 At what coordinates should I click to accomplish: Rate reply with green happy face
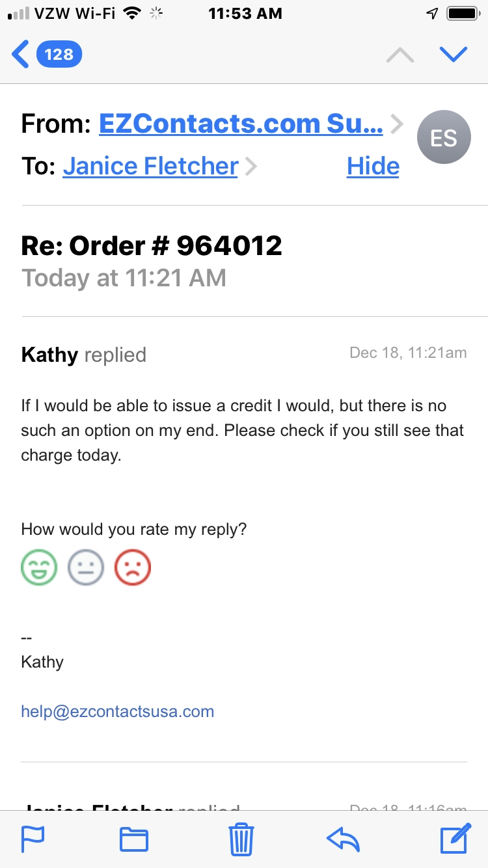click(x=39, y=567)
